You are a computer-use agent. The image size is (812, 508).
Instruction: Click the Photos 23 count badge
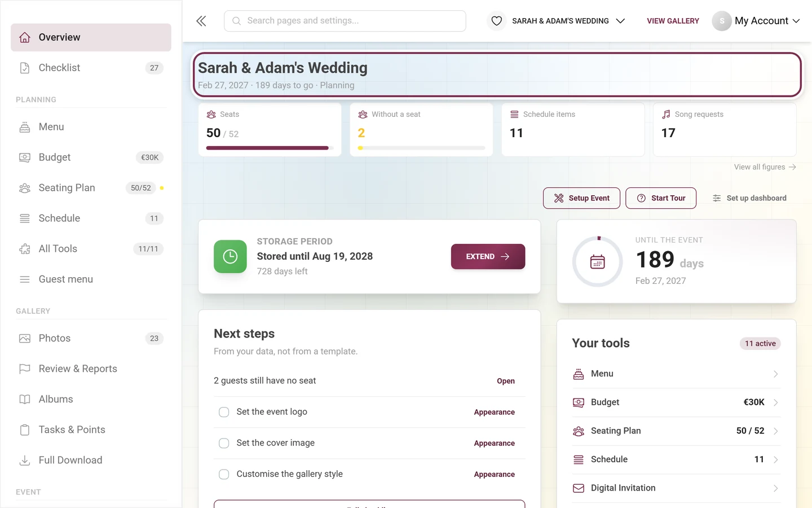[x=154, y=339]
